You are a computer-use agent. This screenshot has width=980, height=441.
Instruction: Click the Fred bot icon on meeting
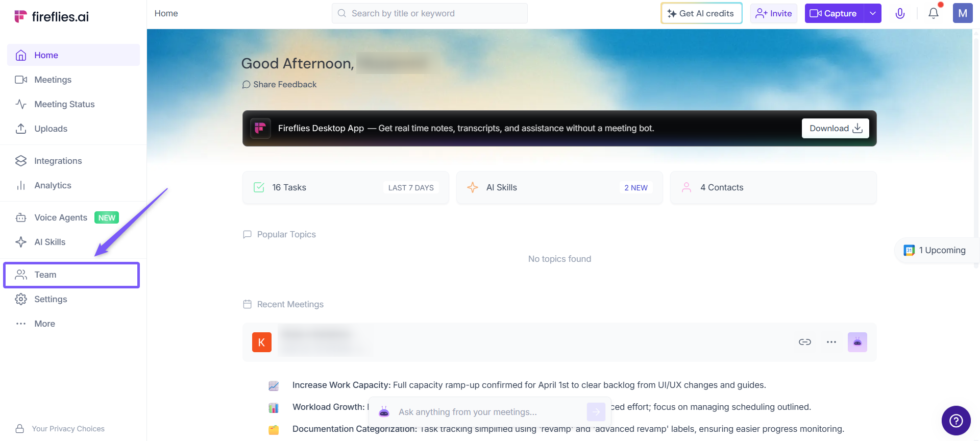(x=857, y=342)
